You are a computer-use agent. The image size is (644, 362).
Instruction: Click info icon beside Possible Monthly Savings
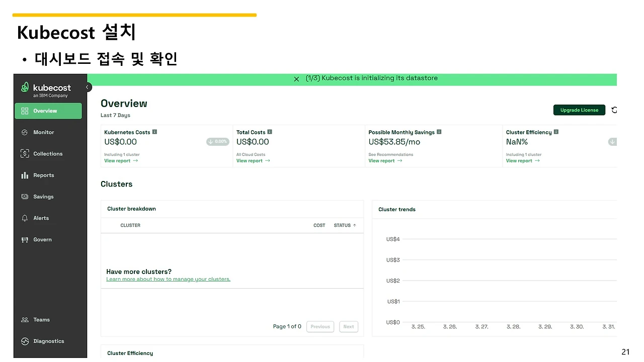[x=439, y=132]
